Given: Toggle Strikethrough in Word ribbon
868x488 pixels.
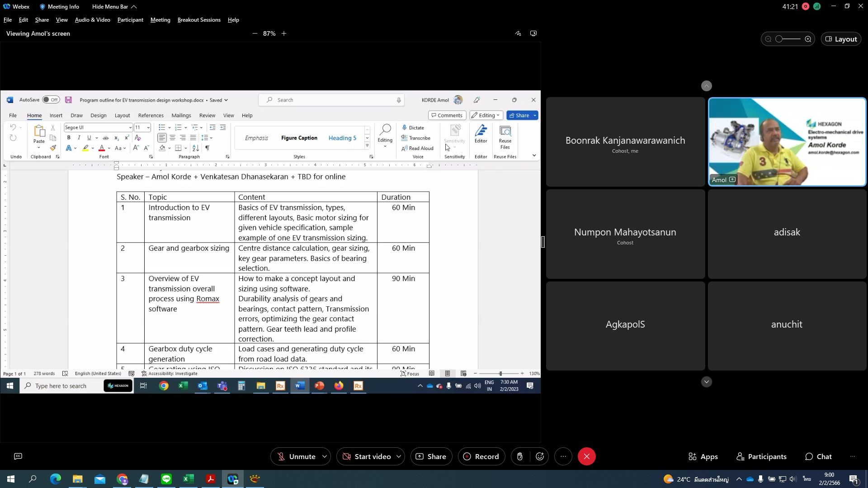Looking at the screenshot, I should coord(105,138).
